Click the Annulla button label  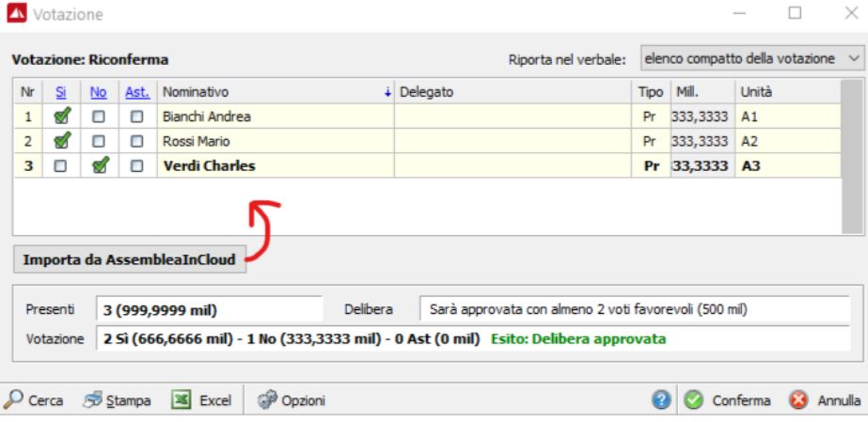(x=839, y=400)
